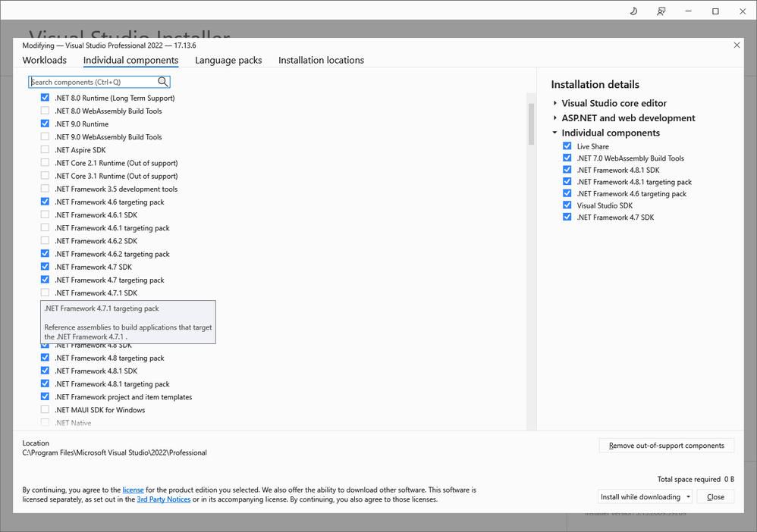Screen dimensions: 757x532
Task: Click the component list scrollbar thumb
Action: click(x=531, y=124)
